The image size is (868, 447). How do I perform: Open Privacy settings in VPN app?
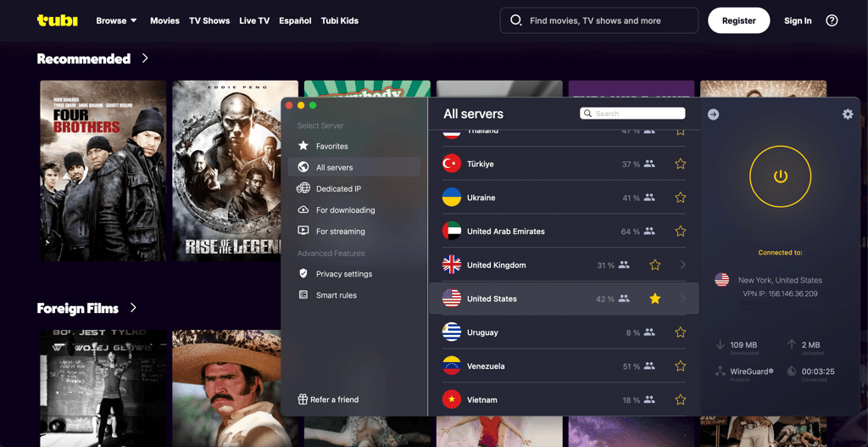point(353,274)
